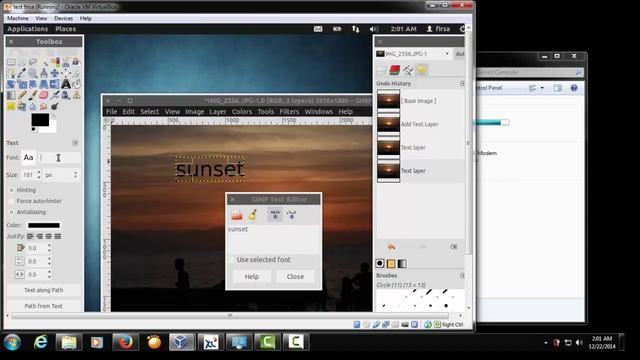Open the Filters menu in GIMP

click(x=289, y=111)
